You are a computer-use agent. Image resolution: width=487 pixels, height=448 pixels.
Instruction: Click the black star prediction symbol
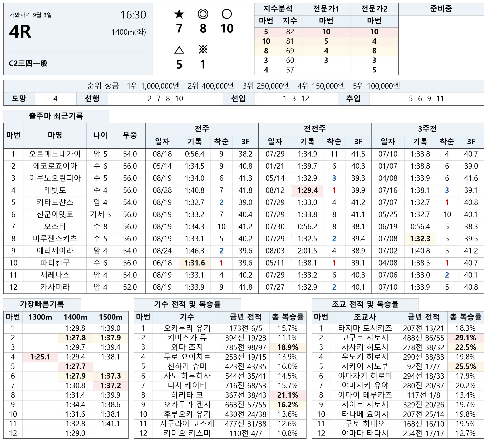pos(179,14)
